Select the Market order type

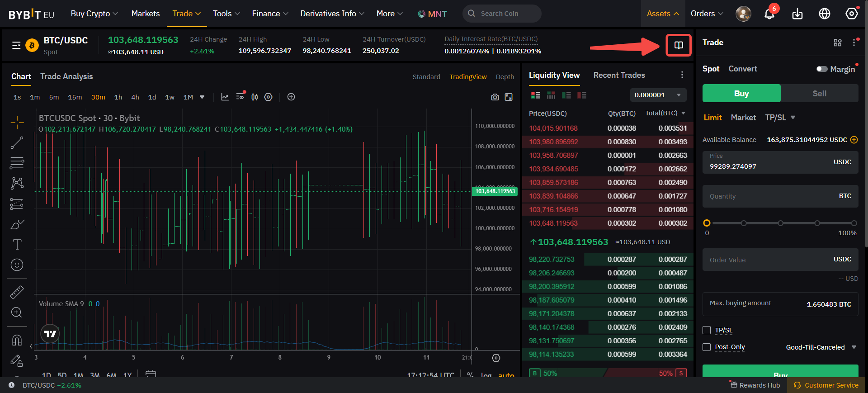click(x=743, y=118)
